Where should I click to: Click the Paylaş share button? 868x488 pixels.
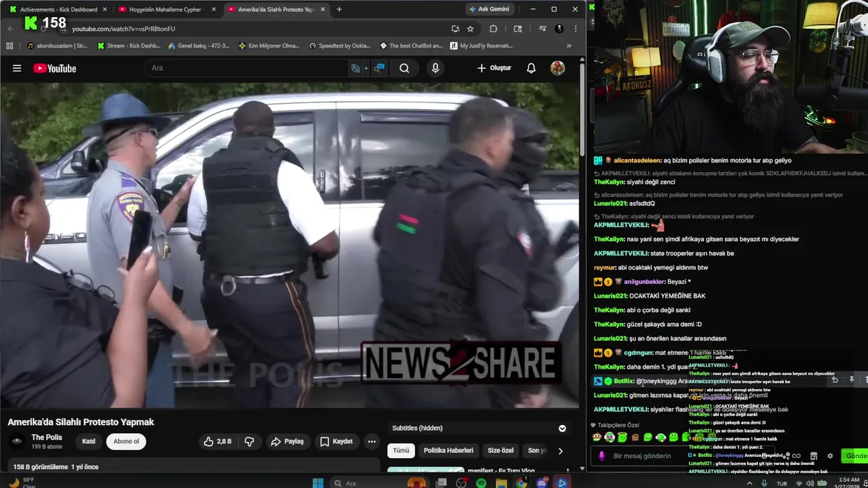pos(287,441)
